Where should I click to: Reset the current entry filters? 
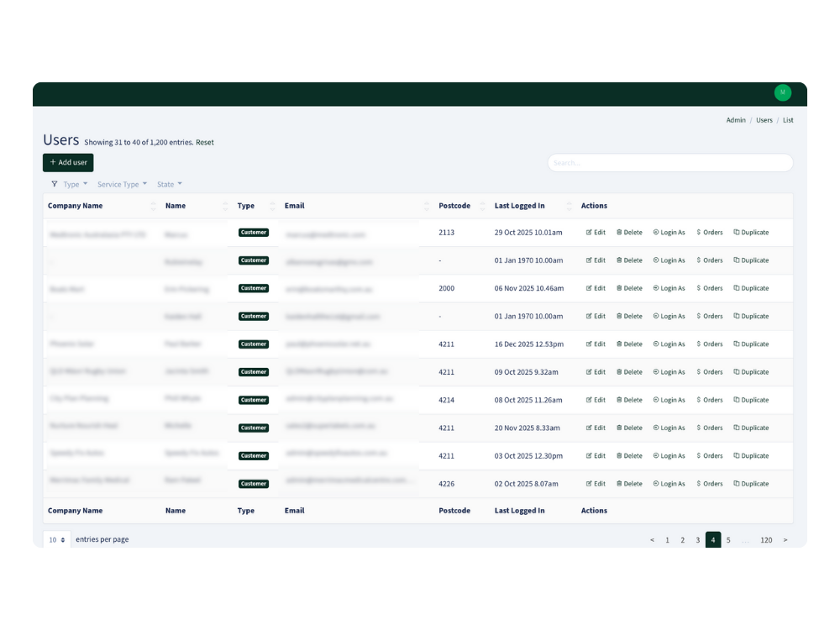pos(205,142)
